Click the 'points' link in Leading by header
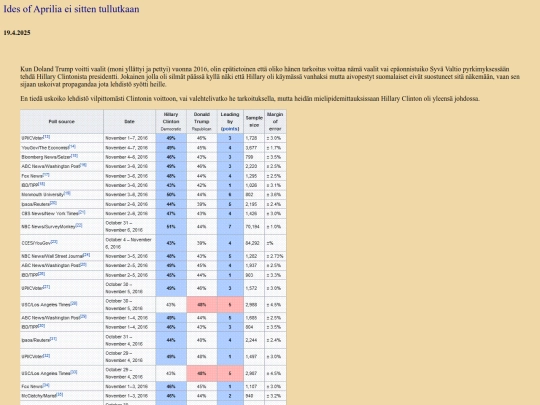 [x=230, y=129]
